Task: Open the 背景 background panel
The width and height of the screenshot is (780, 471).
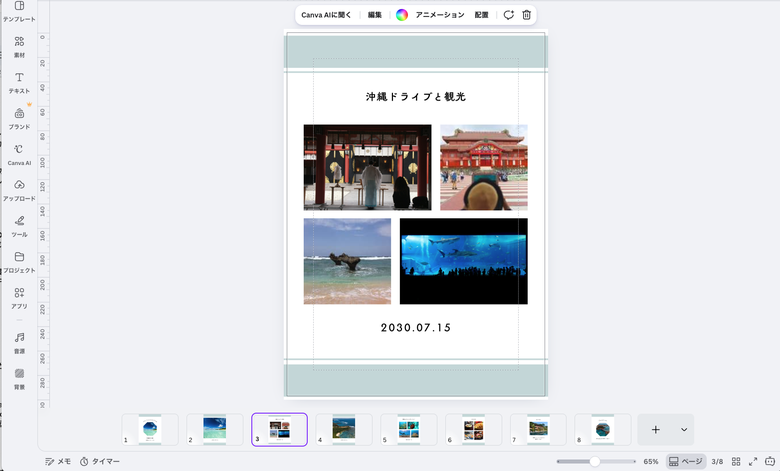Action: pos(19,378)
